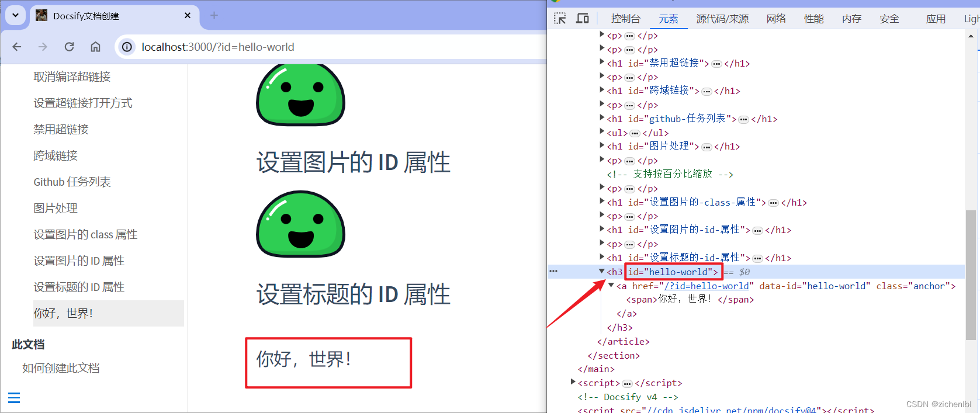Open the three-dot actions for selected h3 row
Image resolution: width=980 pixels, height=413 pixels.
pos(553,271)
